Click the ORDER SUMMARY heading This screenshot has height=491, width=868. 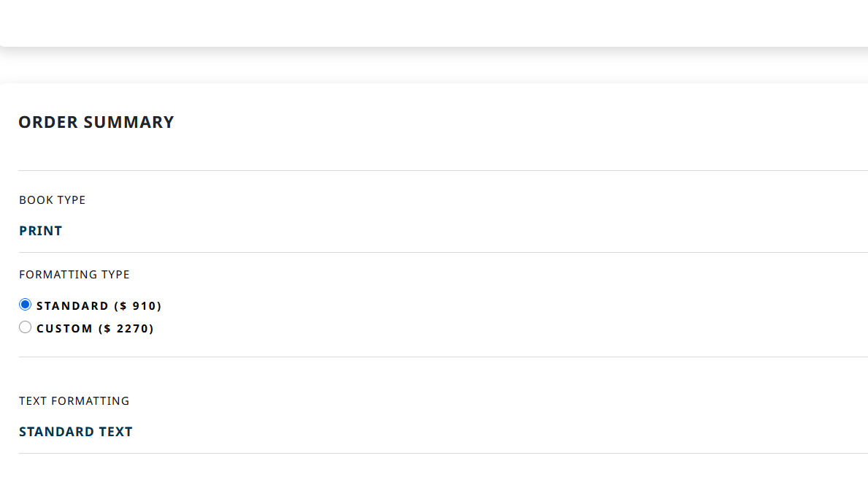(96, 122)
